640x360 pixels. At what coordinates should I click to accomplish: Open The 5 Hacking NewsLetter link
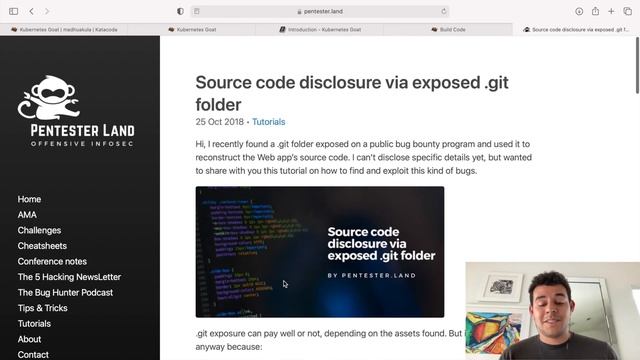point(69,277)
